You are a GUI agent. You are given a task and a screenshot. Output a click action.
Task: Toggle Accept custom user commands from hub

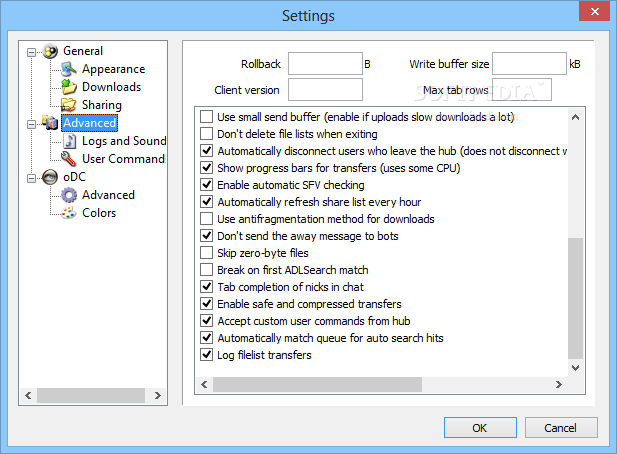[207, 321]
